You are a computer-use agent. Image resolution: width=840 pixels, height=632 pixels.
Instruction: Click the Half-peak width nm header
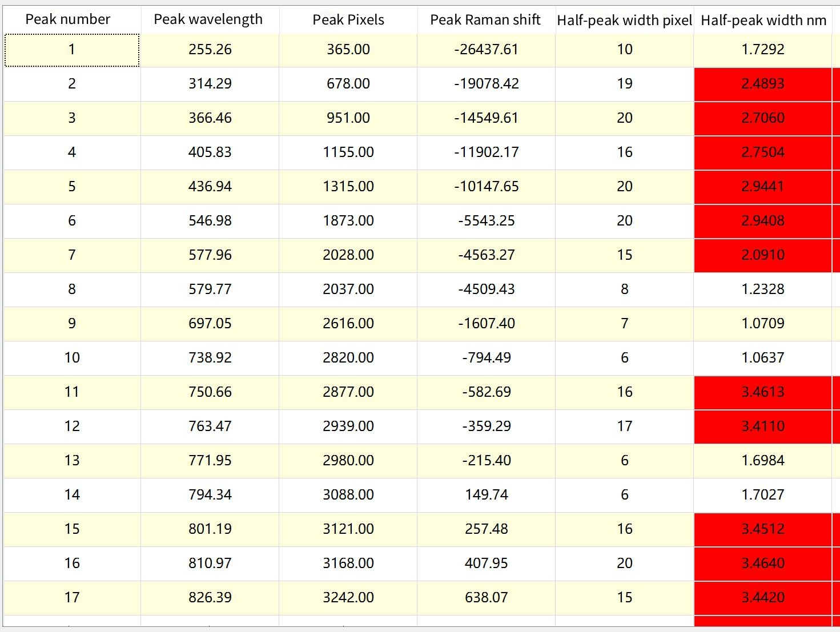tap(763, 20)
